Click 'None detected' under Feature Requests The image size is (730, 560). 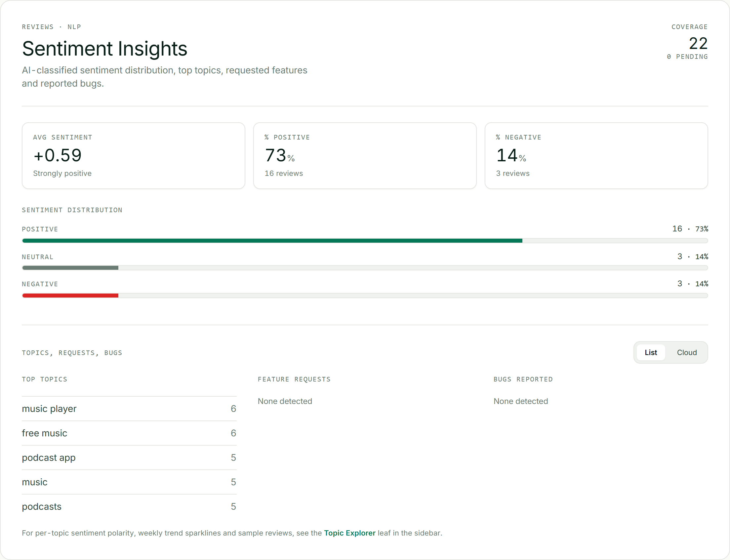coord(285,401)
